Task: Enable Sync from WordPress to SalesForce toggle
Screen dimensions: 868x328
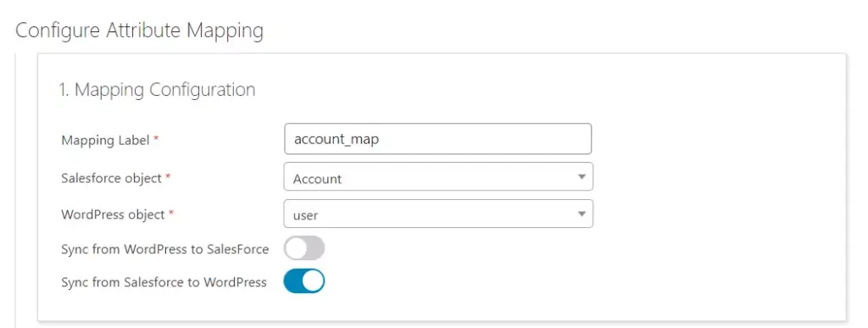Action: tap(304, 248)
